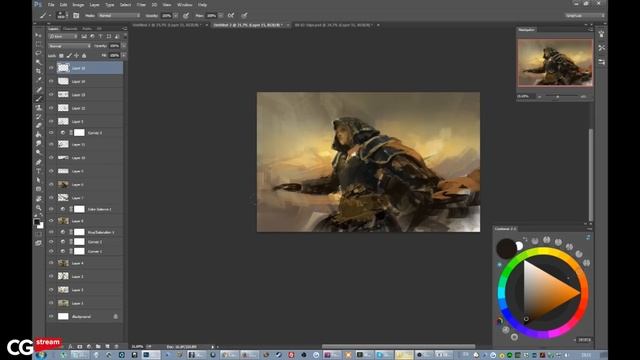Select the History Brush tool

pos(39,116)
